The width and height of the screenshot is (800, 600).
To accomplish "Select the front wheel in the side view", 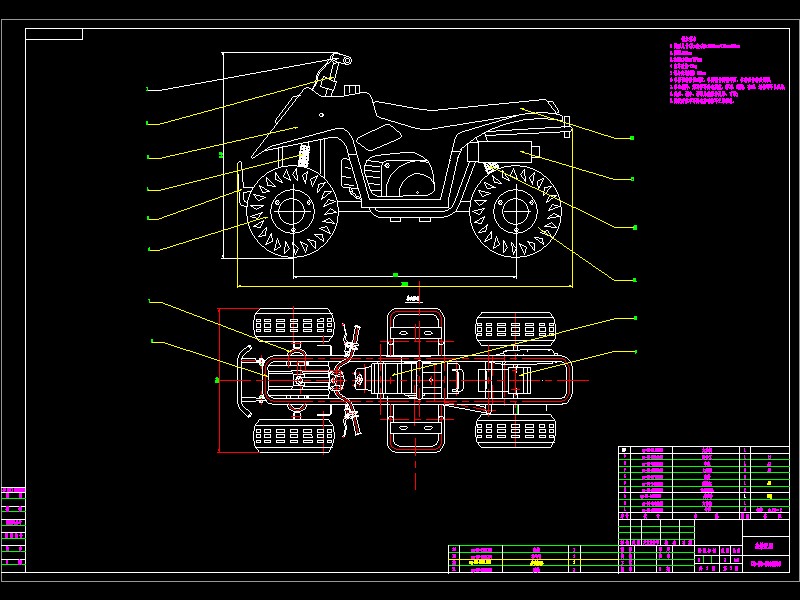I will pyautogui.click(x=292, y=211).
